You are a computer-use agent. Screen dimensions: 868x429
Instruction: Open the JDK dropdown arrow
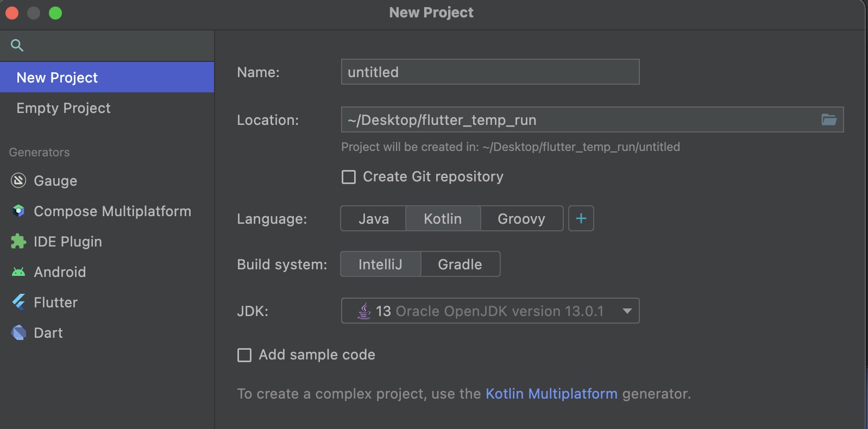[627, 311]
